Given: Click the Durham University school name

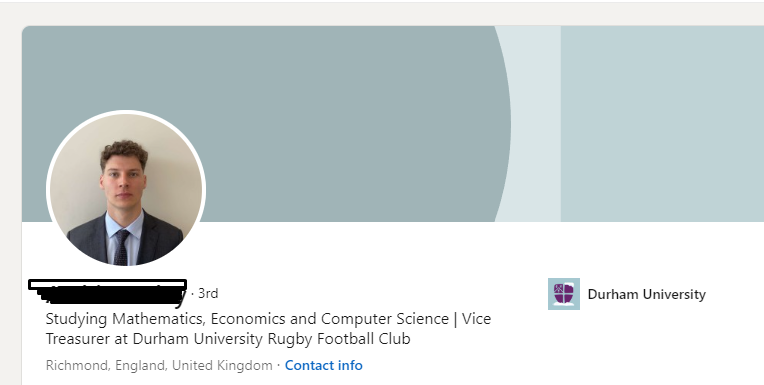Looking at the screenshot, I should [x=647, y=294].
